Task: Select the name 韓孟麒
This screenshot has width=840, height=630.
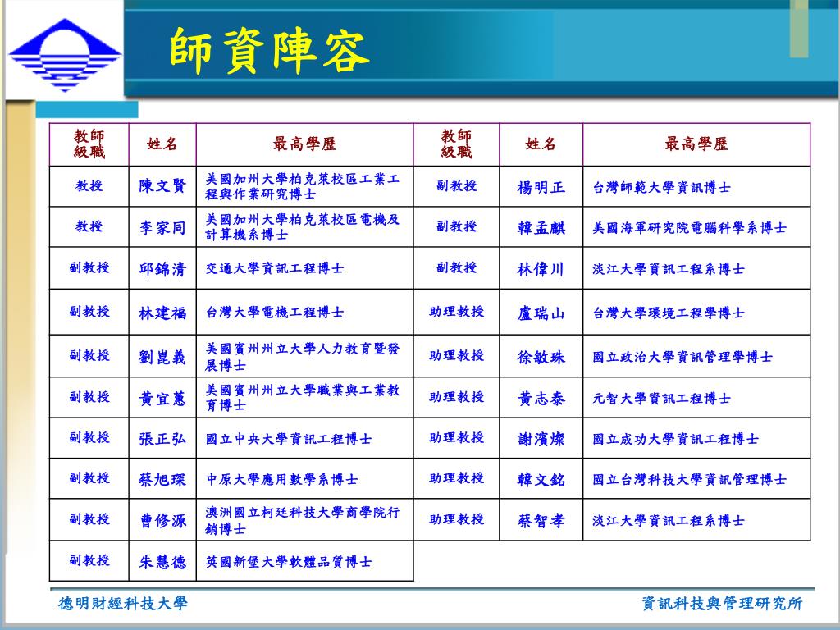Action: 541,228
